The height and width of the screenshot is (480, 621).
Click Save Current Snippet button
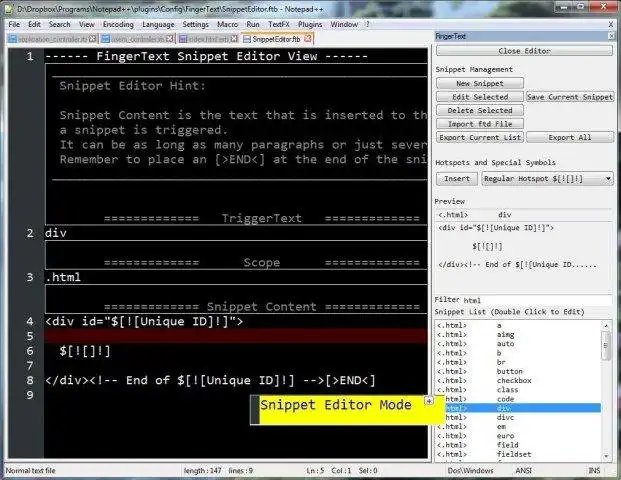tap(570, 97)
